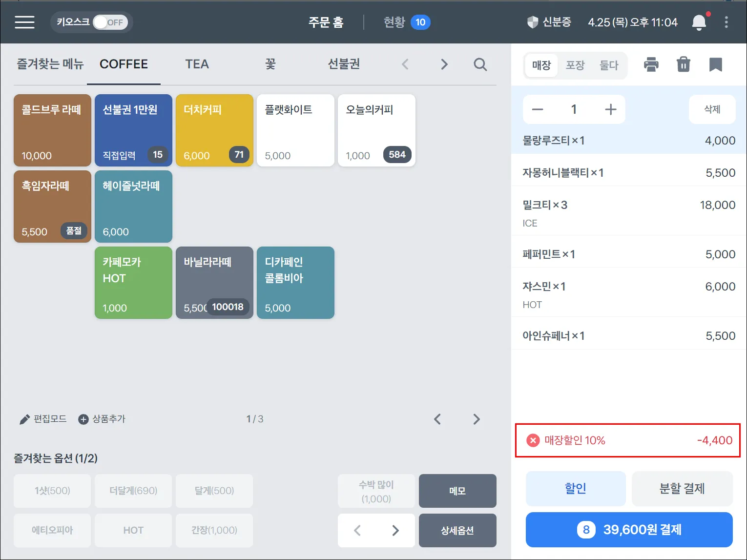Choose 포장 takeout order type
The width and height of the screenshot is (747, 560).
click(575, 65)
